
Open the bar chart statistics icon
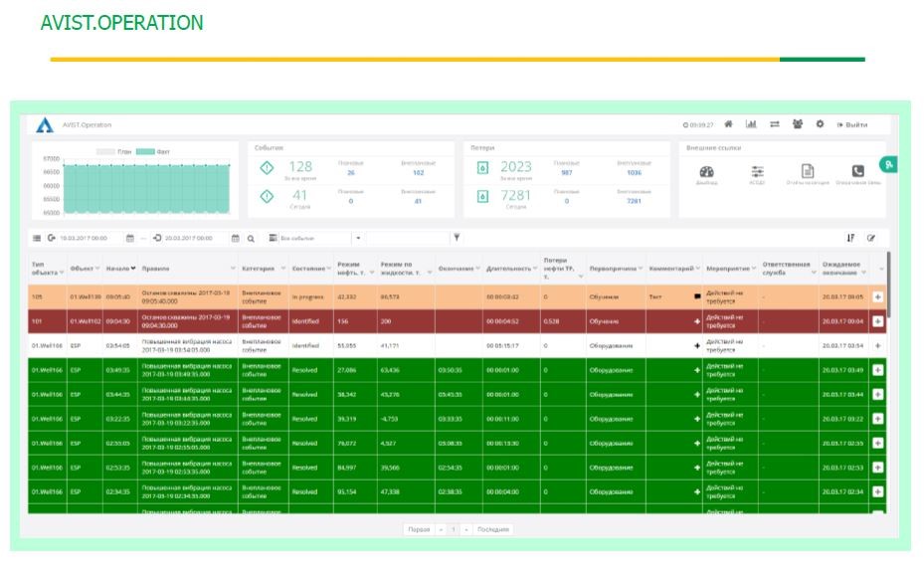[x=751, y=124]
